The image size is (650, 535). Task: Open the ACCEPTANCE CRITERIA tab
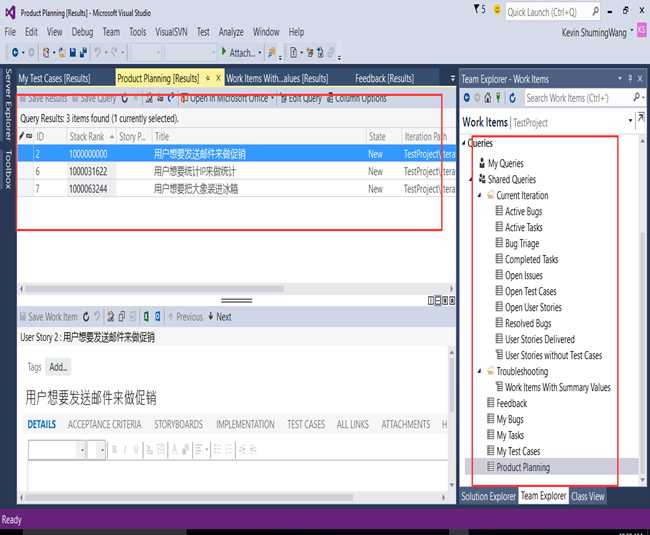pos(104,424)
